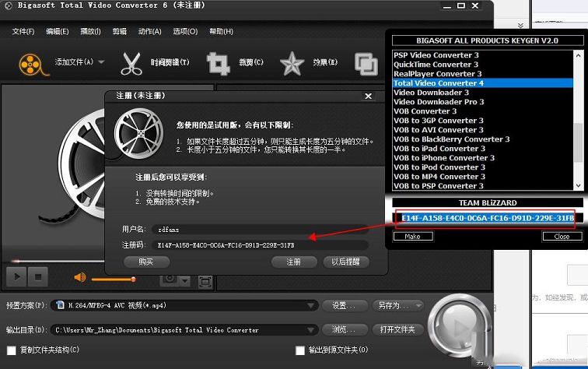This screenshot has height=369, width=588.
Task: Open the 选项(O) menu
Action: tap(185, 32)
